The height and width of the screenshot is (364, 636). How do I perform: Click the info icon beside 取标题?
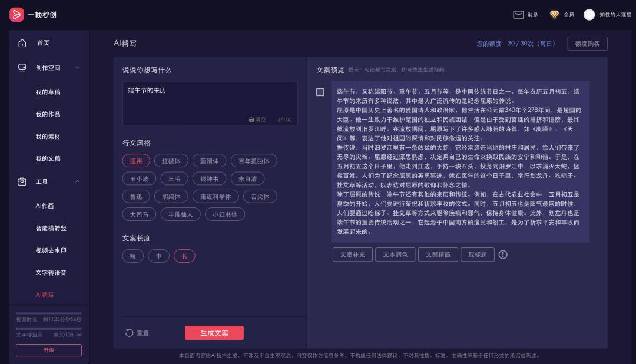pos(503,254)
